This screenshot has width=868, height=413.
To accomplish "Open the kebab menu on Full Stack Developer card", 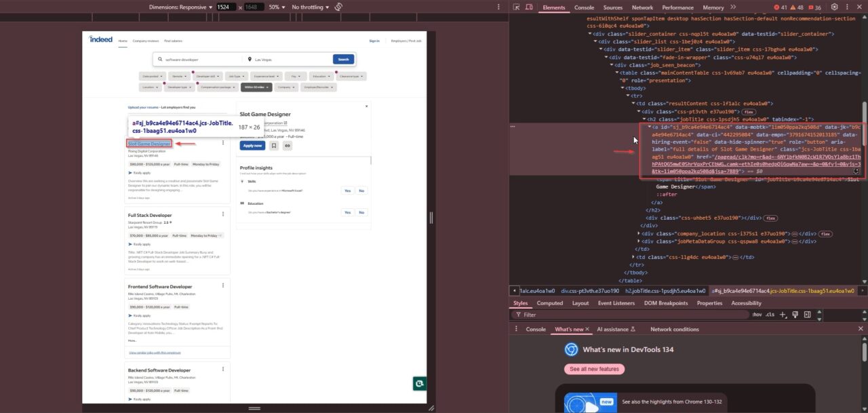I will coord(223,214).
